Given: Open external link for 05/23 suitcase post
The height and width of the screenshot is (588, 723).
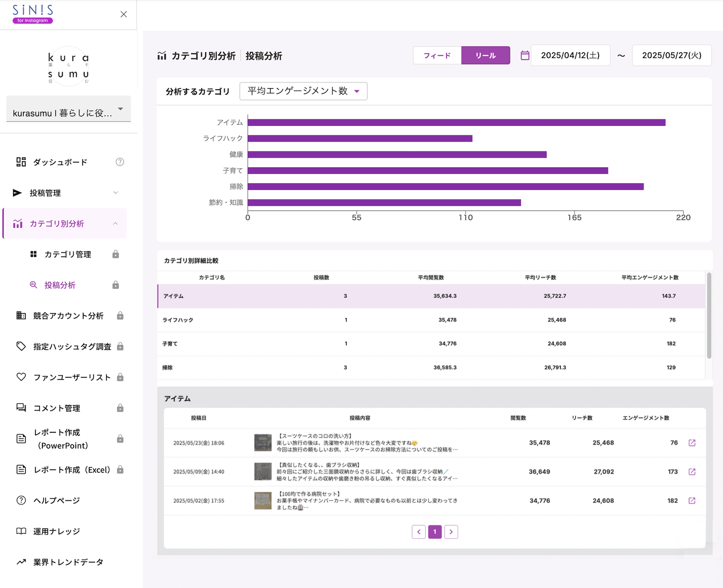Looking at the screenshot, I should tap(692, 443).
